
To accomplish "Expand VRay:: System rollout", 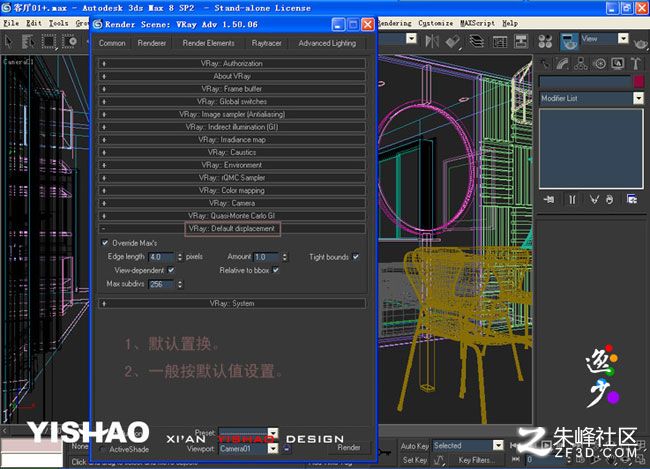I will [x=232, y=304].
